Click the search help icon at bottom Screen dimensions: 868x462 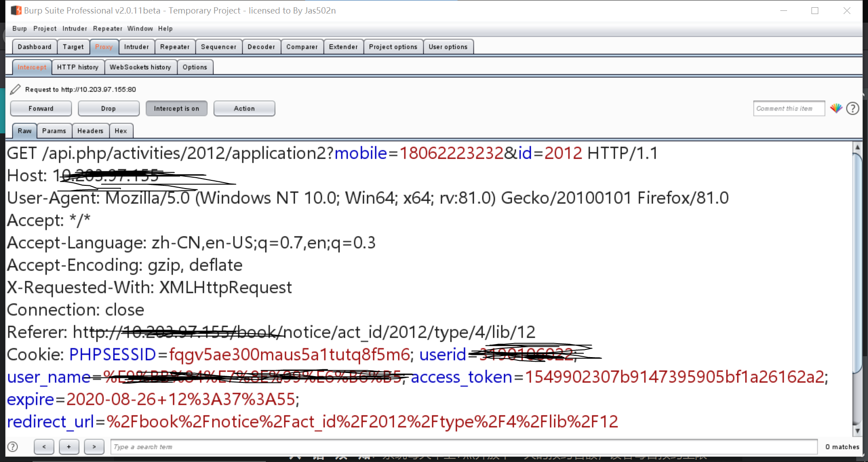click(x=13, y=447)
